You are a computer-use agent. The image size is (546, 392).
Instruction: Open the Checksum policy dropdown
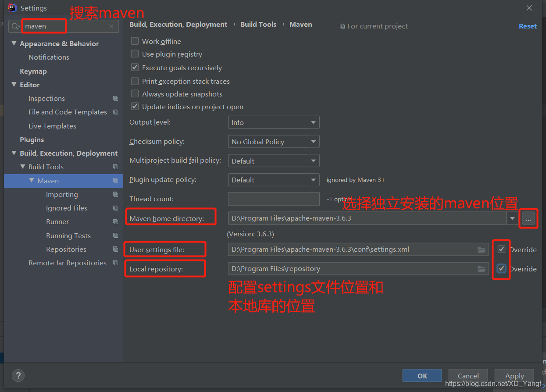click(274, 142)
